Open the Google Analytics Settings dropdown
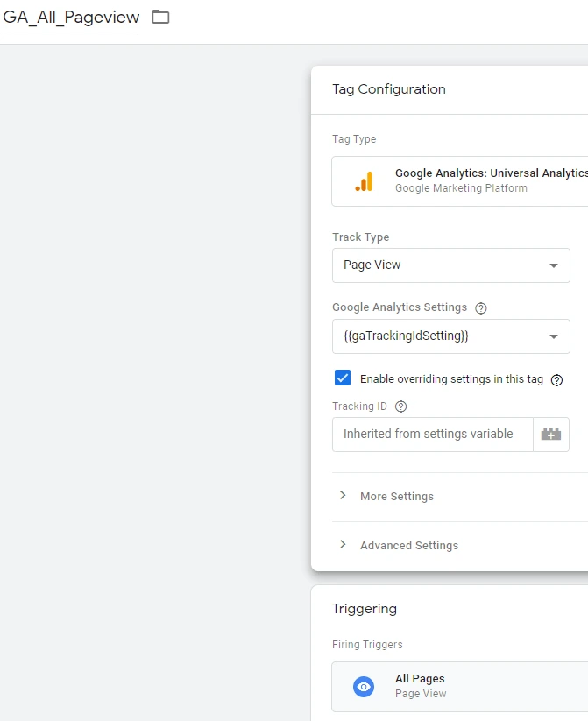Image resolution: width=588 pixels, height=721 pixels. pyautogui.click(x=450, y=336)
